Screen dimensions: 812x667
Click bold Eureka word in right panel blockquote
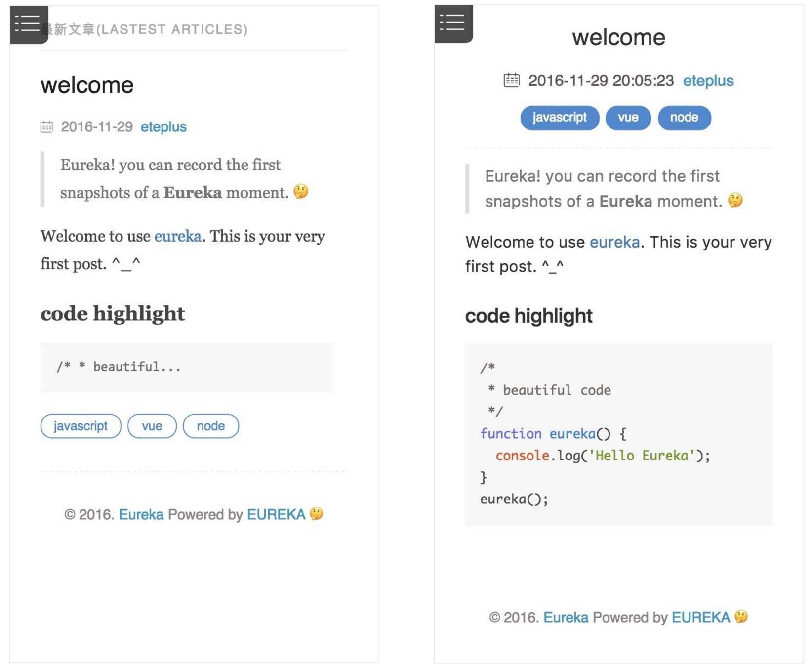click(626, 201)
